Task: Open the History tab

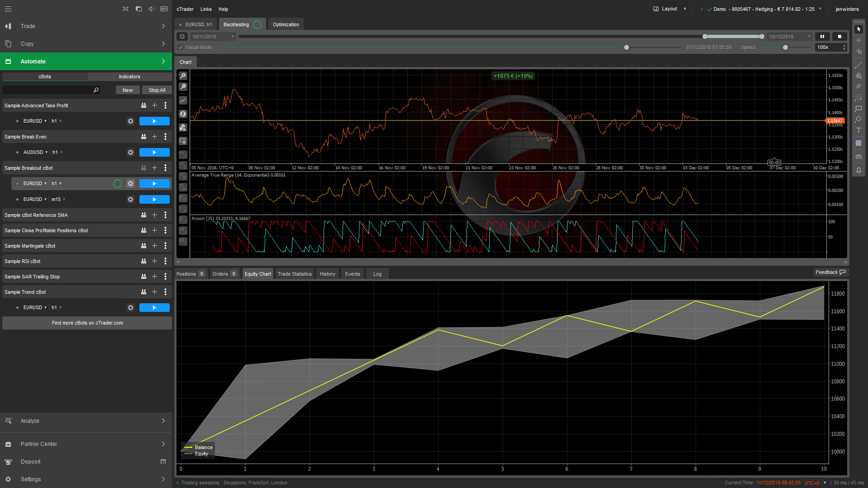Action: pos(327,274)
